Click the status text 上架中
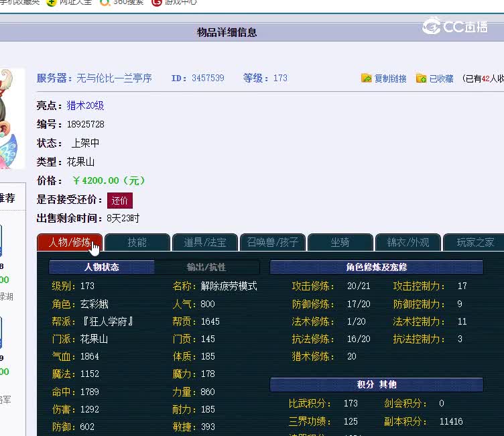 (85, 143)
